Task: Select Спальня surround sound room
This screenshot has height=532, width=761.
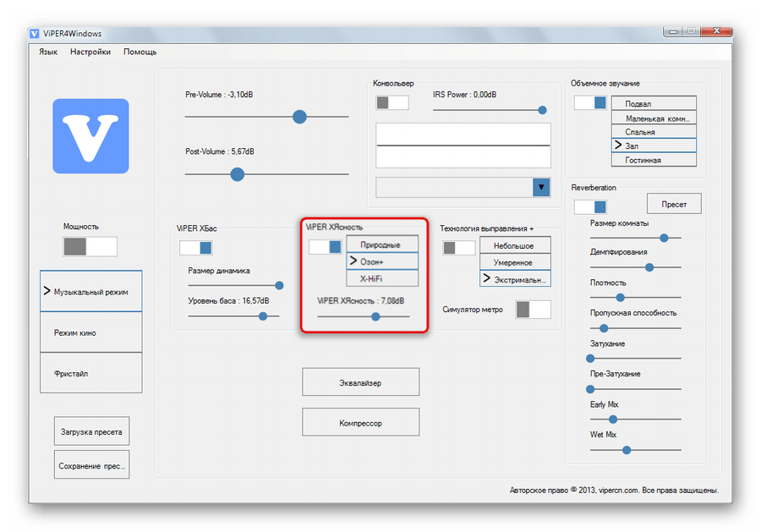Action: click(x=654, y=132)
